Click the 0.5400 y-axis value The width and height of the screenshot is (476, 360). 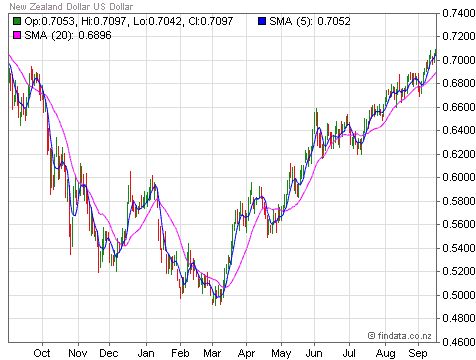[x=459, y=248]
